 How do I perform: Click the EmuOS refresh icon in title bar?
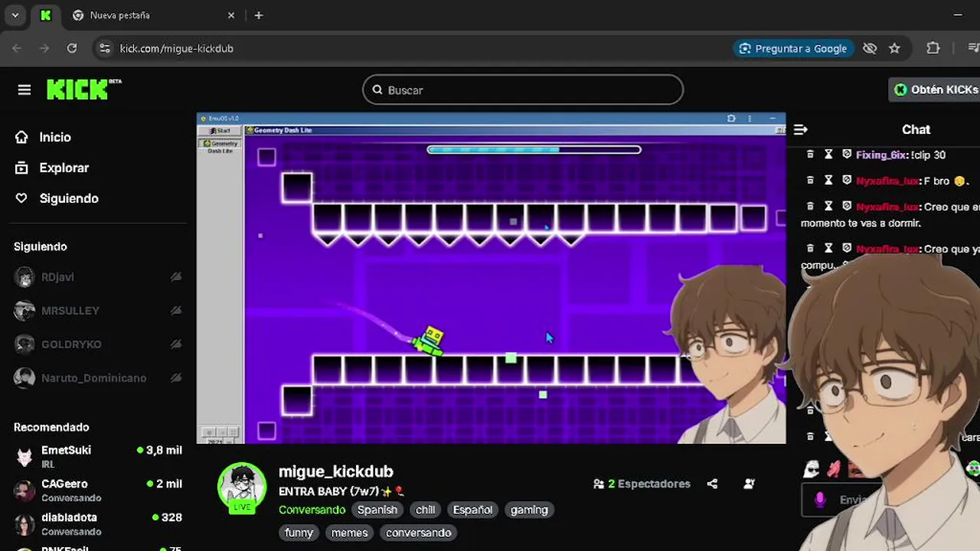point(731,119)
